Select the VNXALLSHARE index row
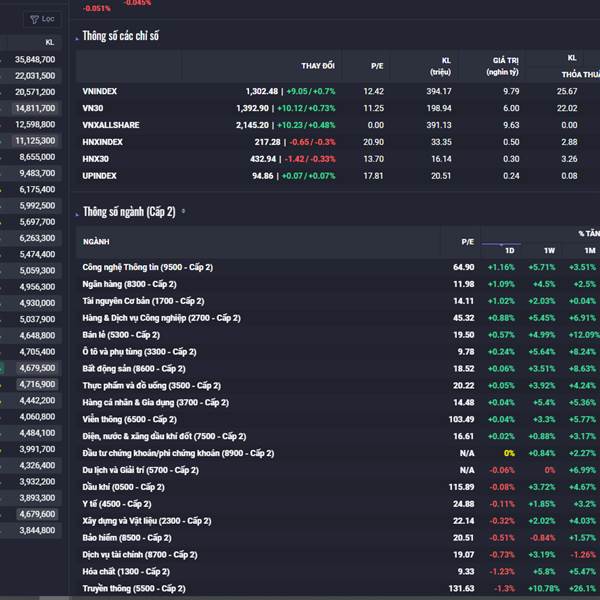 [x=338, y=125]
